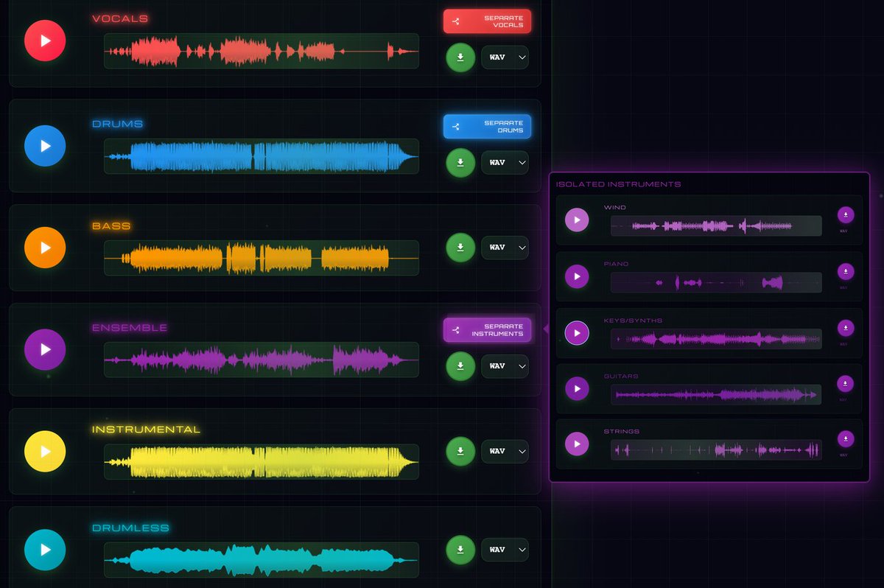Download the Instrumental stem
The height and width of the screenshot is (588, 884).
(460, 452)
